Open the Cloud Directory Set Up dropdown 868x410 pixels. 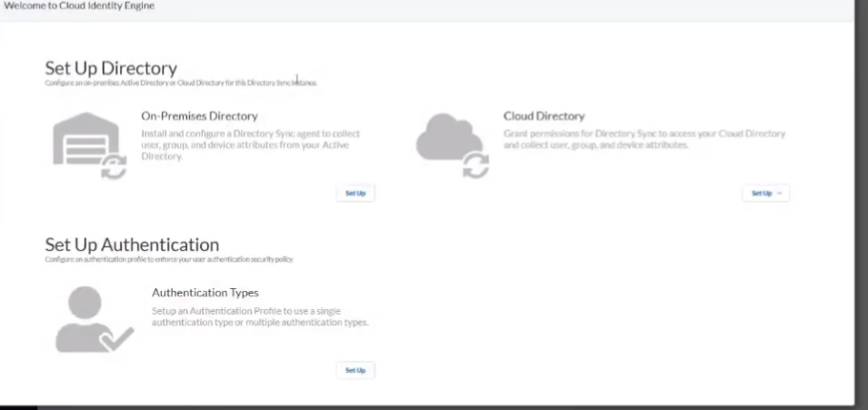tap(766, 194)
